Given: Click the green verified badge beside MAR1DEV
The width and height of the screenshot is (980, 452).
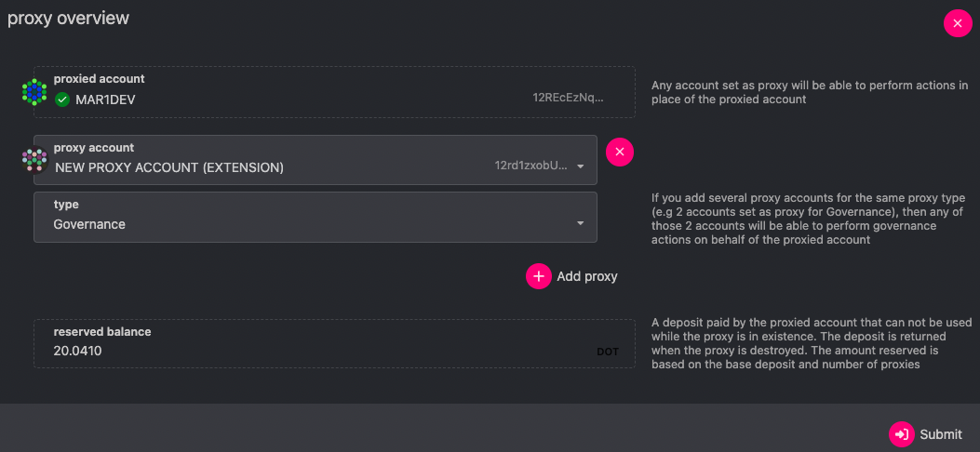Looking at the screenshot, I should click(62, 100).
